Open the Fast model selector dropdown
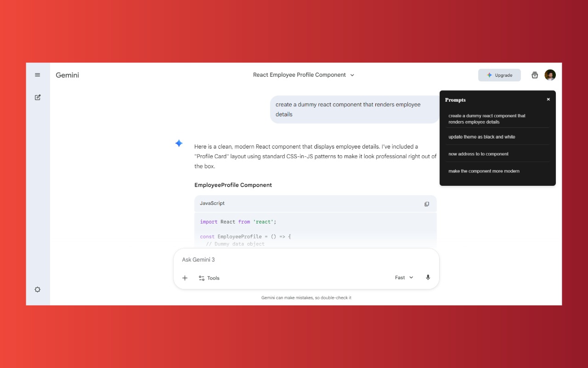 [404, 277]
